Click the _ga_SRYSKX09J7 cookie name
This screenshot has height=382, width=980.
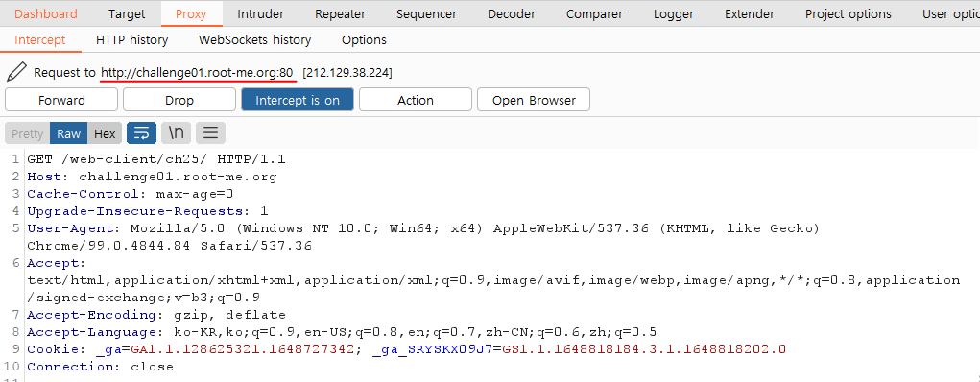coord(433,349)
